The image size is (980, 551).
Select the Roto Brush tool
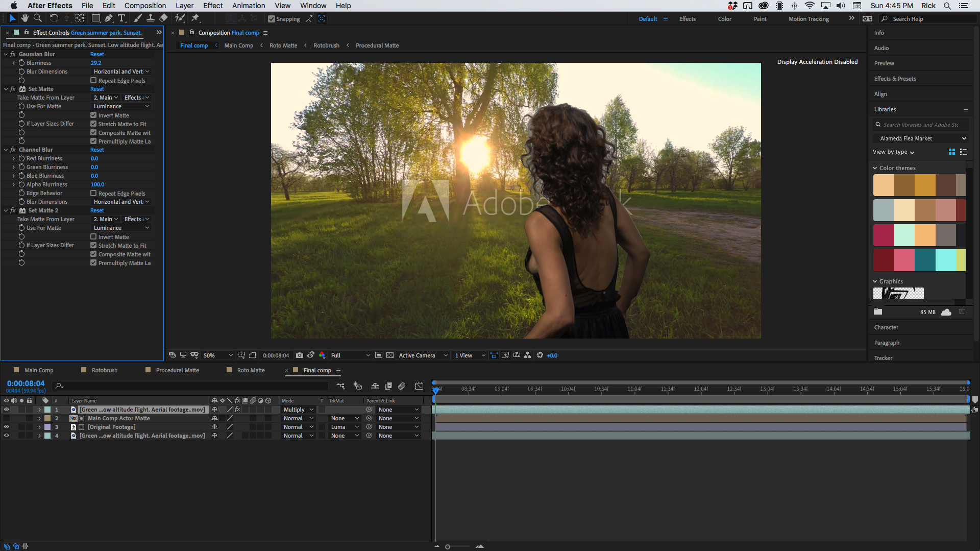(x=180, y=18)
